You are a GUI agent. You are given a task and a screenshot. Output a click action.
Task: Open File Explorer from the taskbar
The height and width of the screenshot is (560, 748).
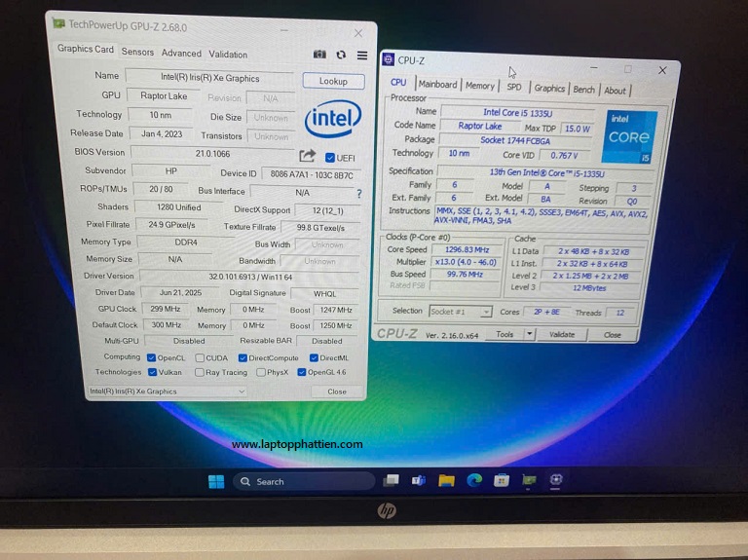coord(446,480)
